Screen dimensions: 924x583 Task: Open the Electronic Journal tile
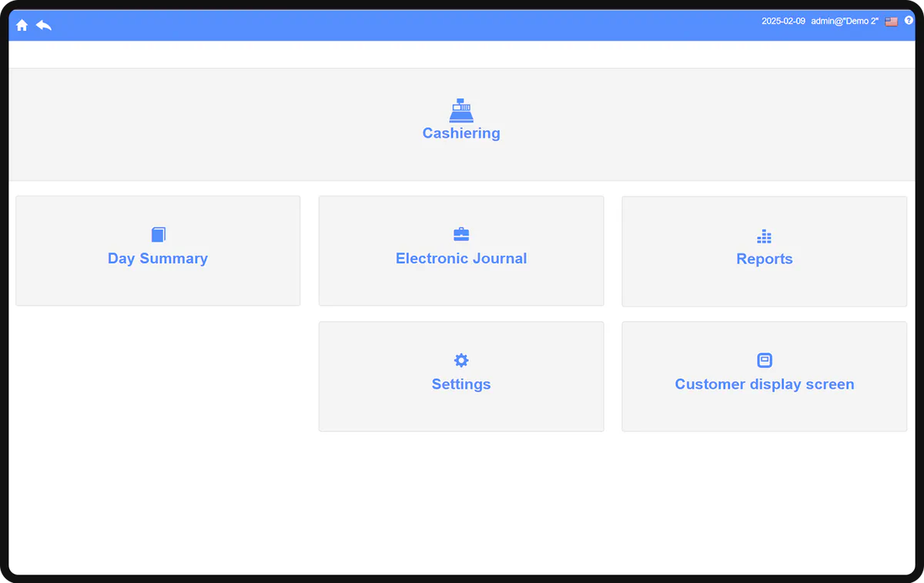(x=461, y=251)
